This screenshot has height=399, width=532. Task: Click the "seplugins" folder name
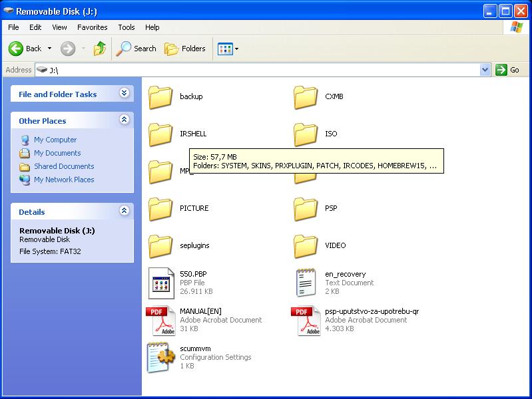(194, 245)
